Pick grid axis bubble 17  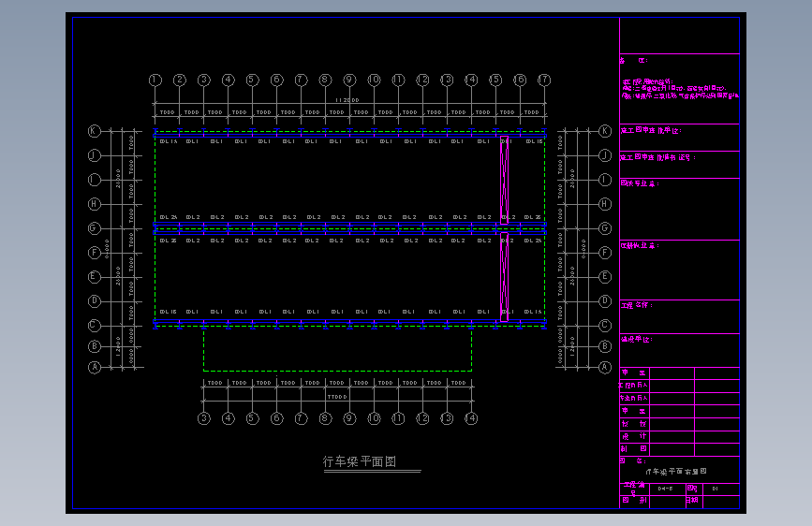point(544,80)
